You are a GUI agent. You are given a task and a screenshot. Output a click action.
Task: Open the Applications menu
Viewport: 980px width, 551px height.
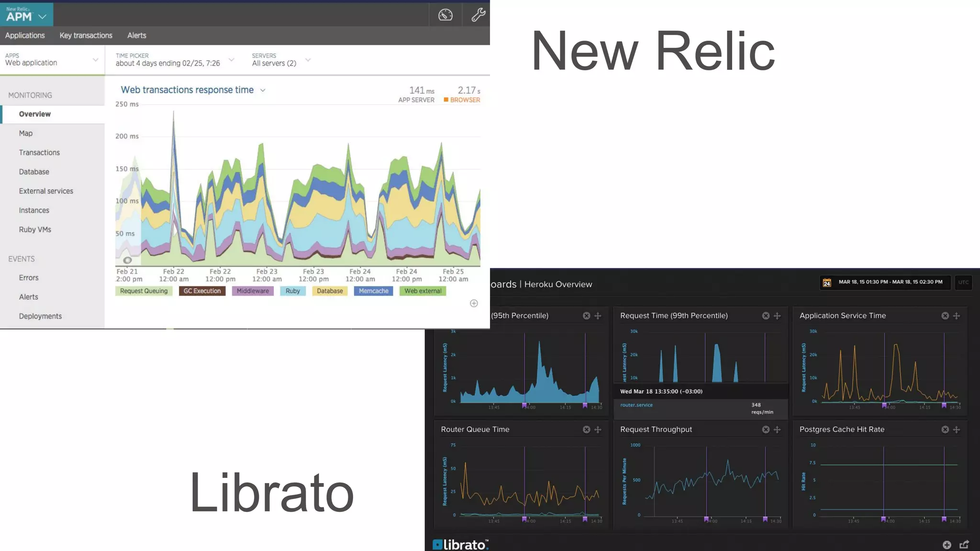25,35
